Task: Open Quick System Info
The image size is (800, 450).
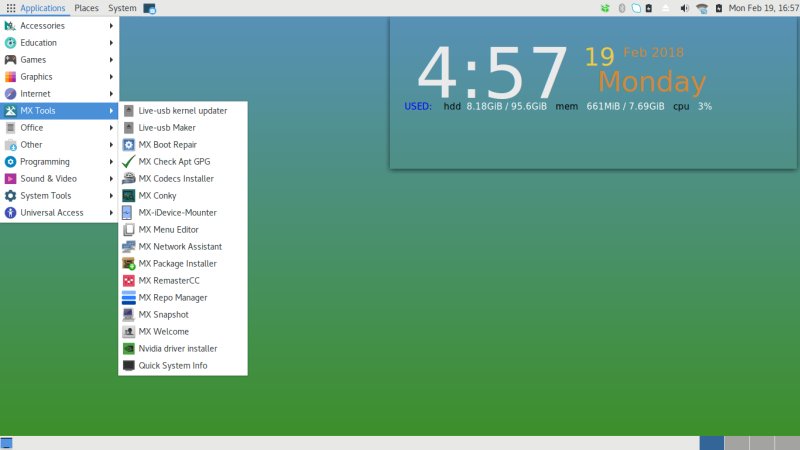Action: pyautogui.click(x=172, y=366)
